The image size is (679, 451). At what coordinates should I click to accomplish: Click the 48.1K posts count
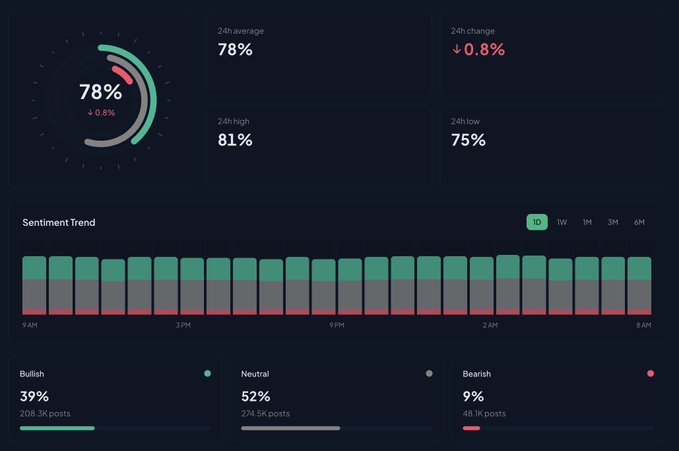tap(484, 414)
